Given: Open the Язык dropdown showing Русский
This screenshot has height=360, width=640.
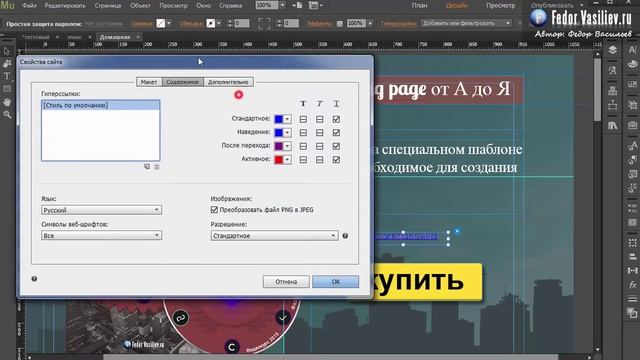Looking at the screenshot, I should (101, 210).
